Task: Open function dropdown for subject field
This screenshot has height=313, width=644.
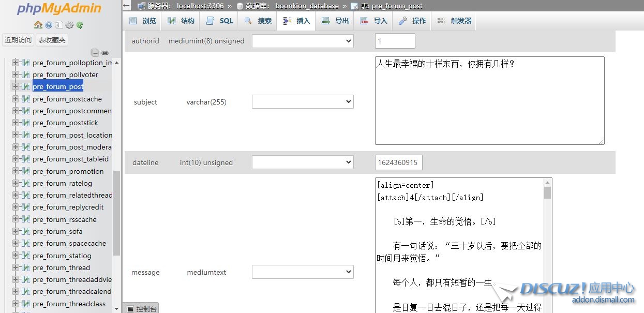Action: [303, 102]
